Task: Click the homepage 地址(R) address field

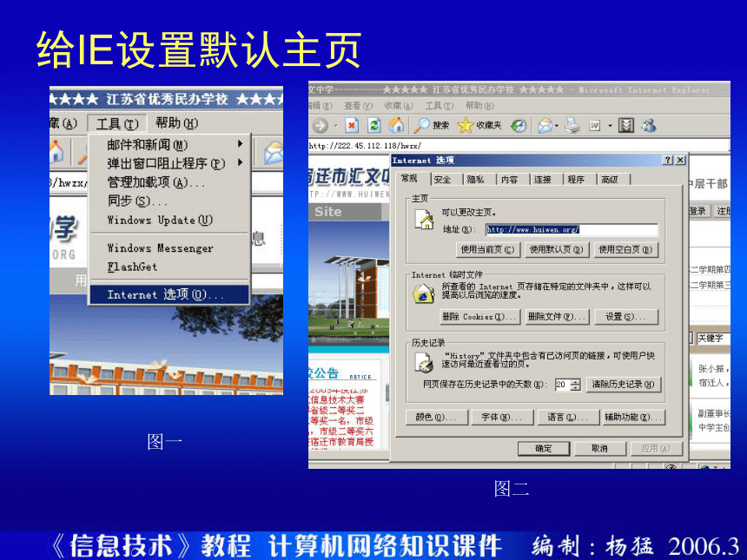Action: 572,229
